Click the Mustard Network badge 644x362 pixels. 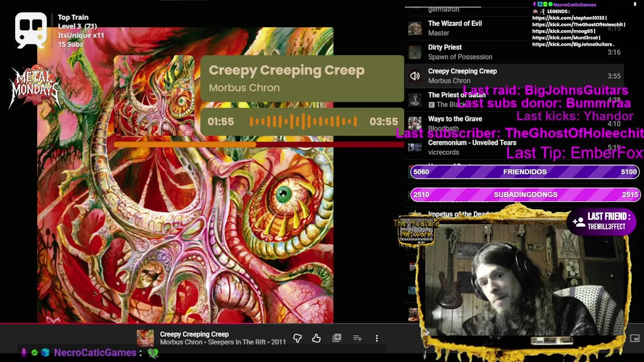(x=417, y=230)
